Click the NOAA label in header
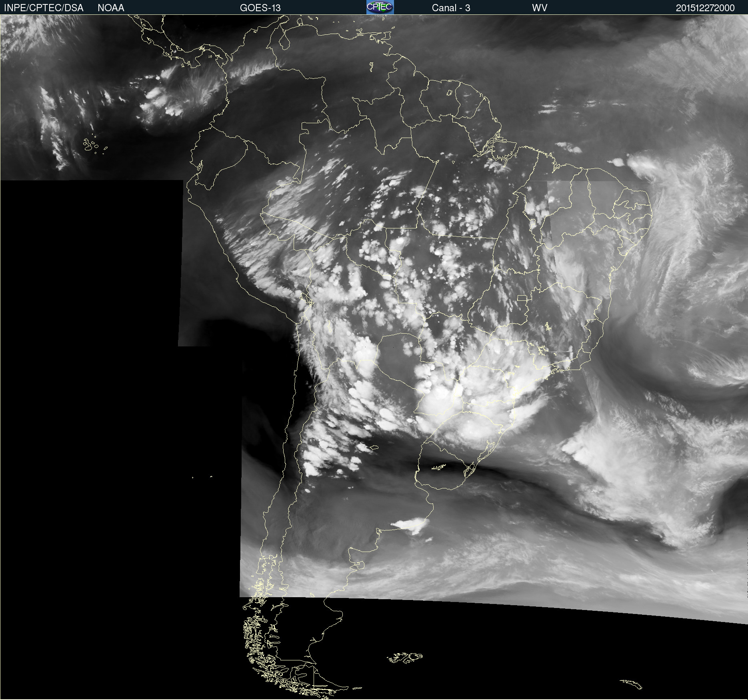 pyautogui.click(x=111, y=8)
